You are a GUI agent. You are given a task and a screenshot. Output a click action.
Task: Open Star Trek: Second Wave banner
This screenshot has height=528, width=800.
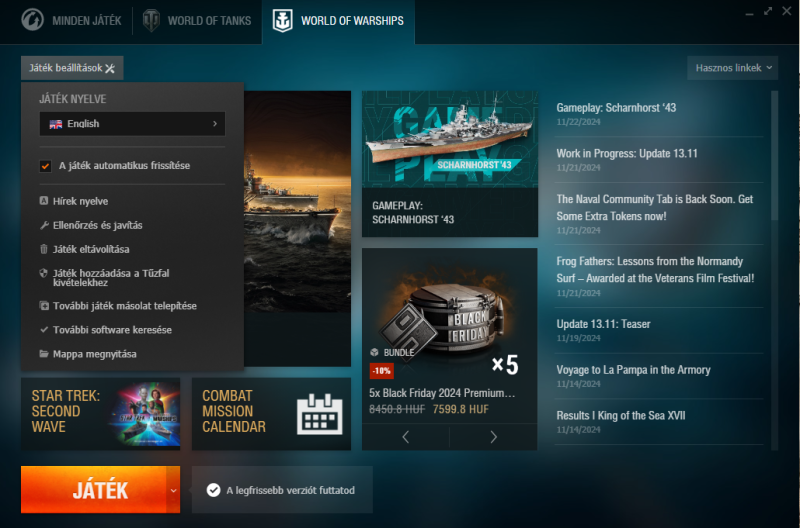(x=101, y=414)
